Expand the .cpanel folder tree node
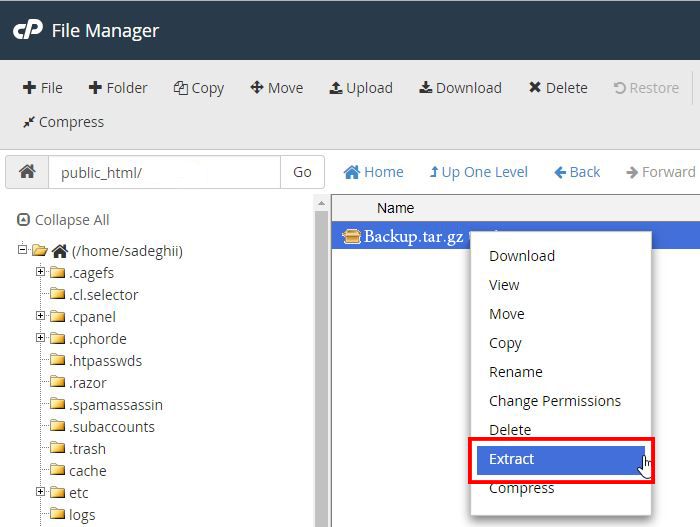 (40, 316)
